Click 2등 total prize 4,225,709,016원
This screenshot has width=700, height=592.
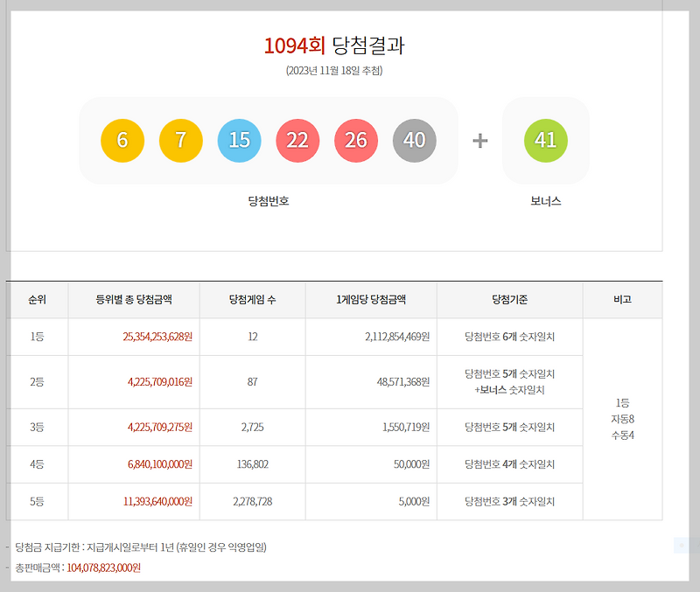(160, 382)
